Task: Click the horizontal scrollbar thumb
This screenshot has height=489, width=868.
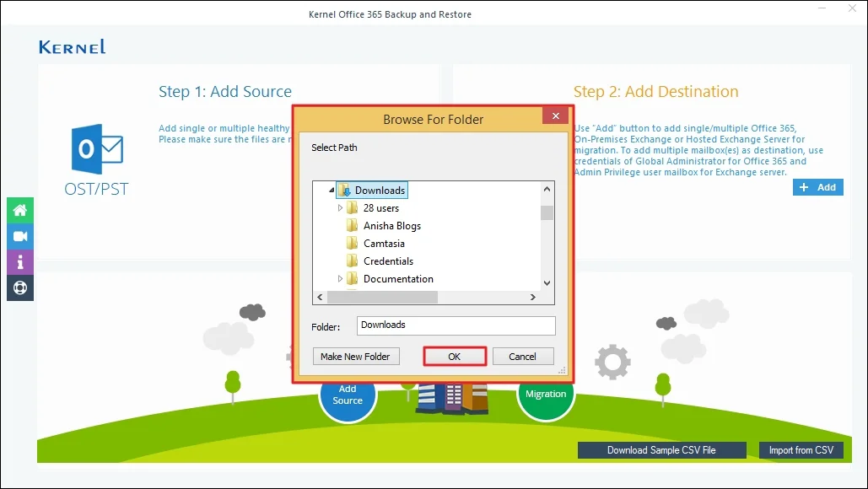Action: click(x=382, y=298)
